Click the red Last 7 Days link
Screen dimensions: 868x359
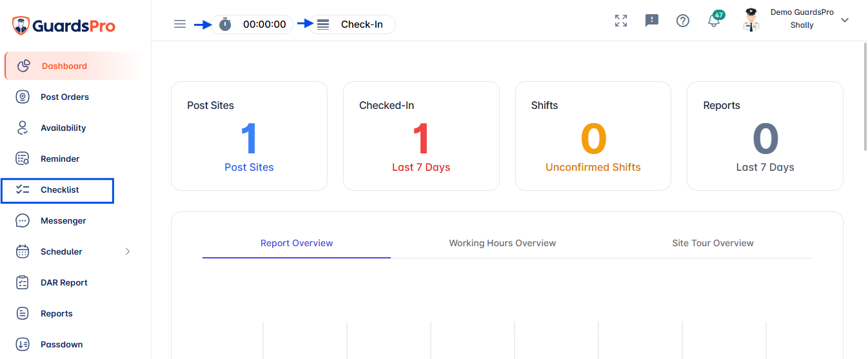pyautogui.click(x=421, y=167)
